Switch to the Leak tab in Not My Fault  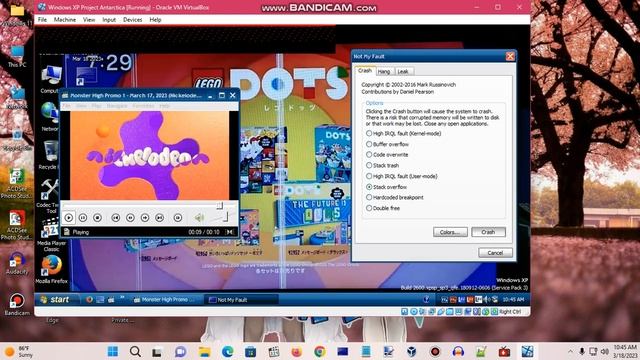(403, 71)
